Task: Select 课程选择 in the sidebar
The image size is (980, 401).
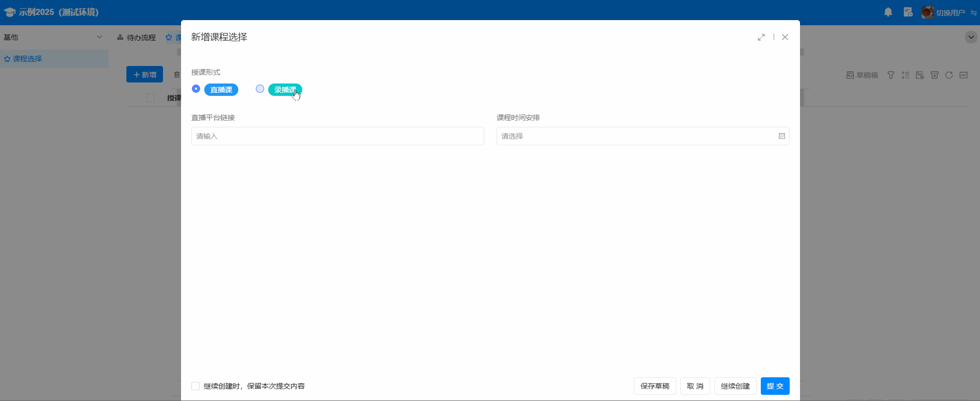Action: 27,59
